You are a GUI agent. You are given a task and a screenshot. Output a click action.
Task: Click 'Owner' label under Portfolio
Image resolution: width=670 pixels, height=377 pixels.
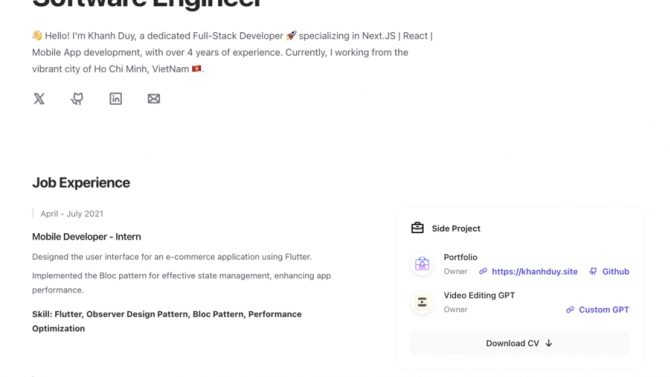pos(455,271)
